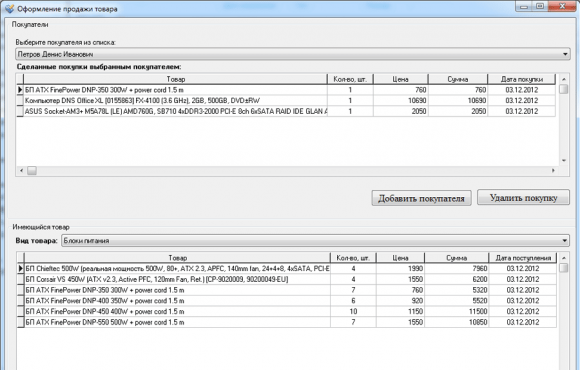Select row header of DNS Office XL purchase

[x=20, y=100]
